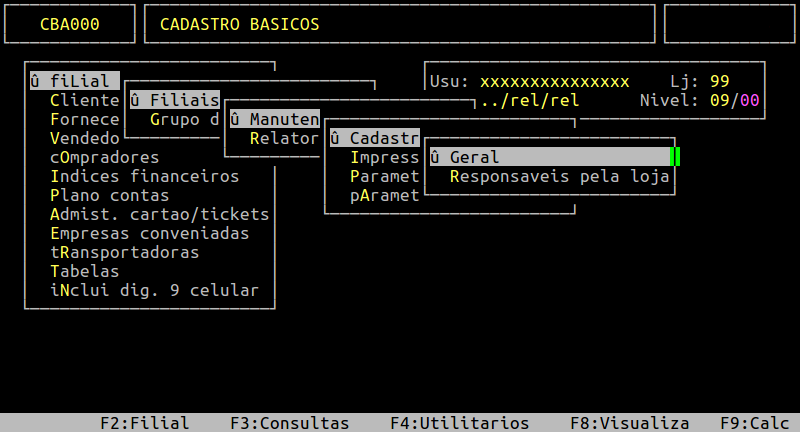Viewport: 800px width, 432px height.
Task: Expand the Filiais submenu entry
Action: [x=175, y=100]
